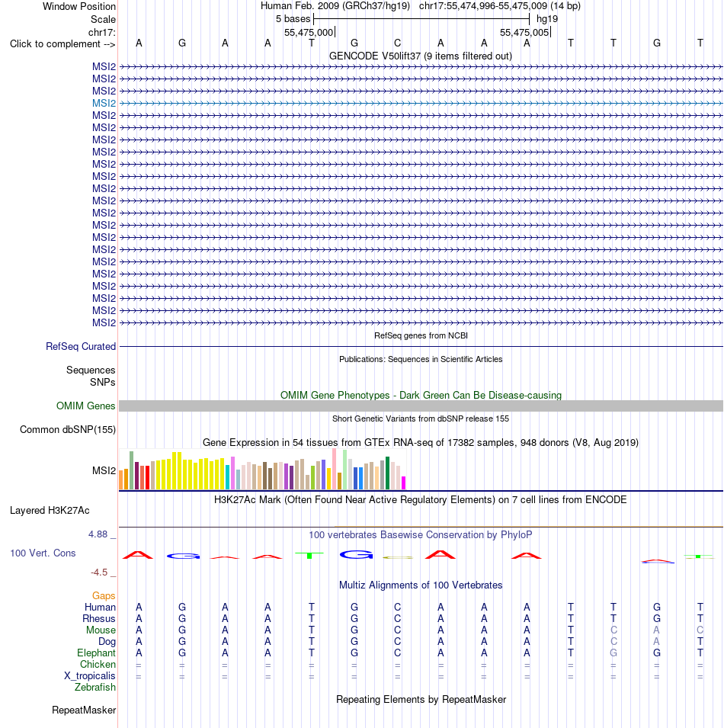
Task: Click the -4.5 lower PhyloP scale value
Action: [x=99, y=572]
